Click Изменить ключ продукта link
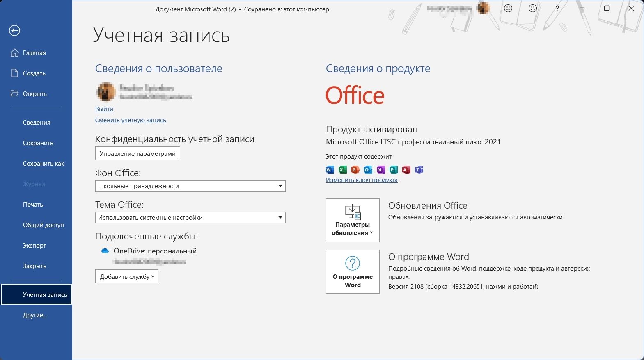This screenshot has width=644, height=360. (362, 180)
